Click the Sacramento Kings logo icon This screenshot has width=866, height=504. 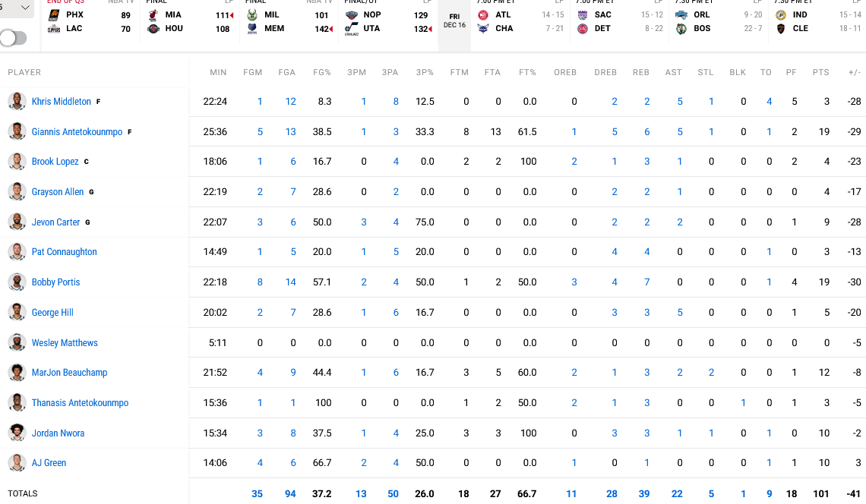tap(582, 14)
